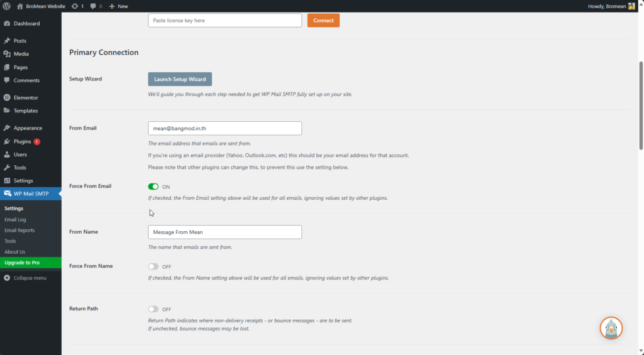The width and height of the screenshot is (644, 355).
Task: Collapse menu using the arrow icon
Action: (7, 278)
